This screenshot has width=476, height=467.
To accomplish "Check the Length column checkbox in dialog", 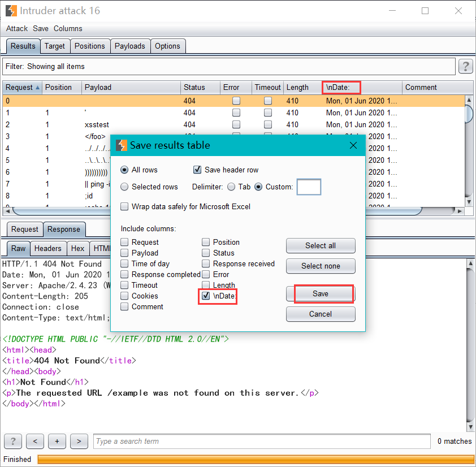I will click(206, 285).
